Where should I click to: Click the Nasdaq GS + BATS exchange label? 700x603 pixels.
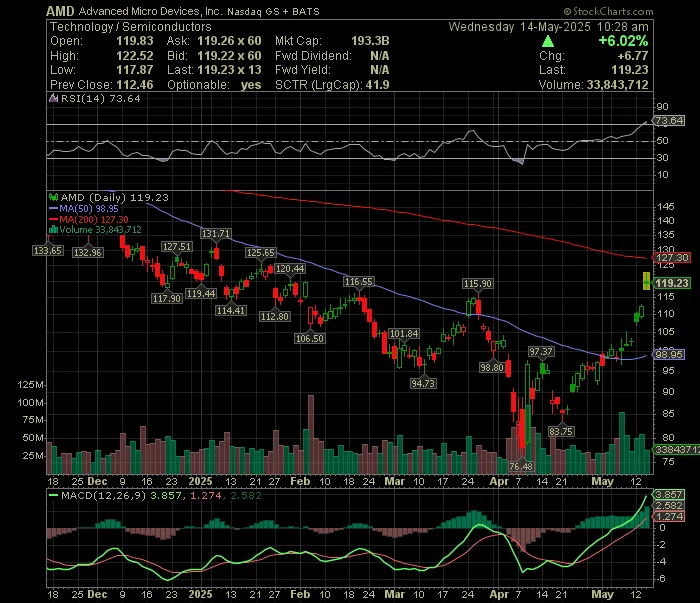273,12
